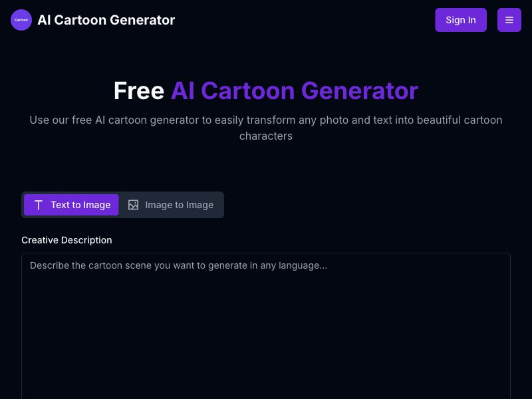532x399 pixels.
Task: Click the Creative Description text area
Action: point(266,319)
